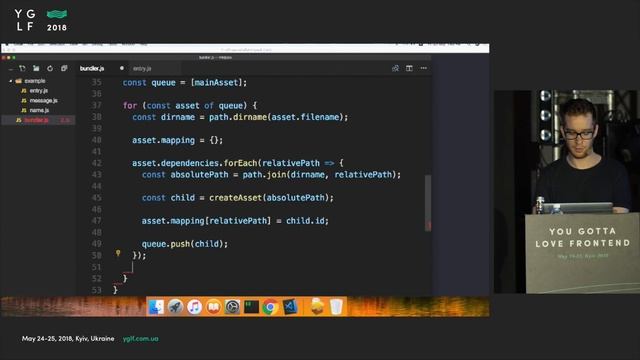Click line number 42 in the gutter

coord(96,163)
